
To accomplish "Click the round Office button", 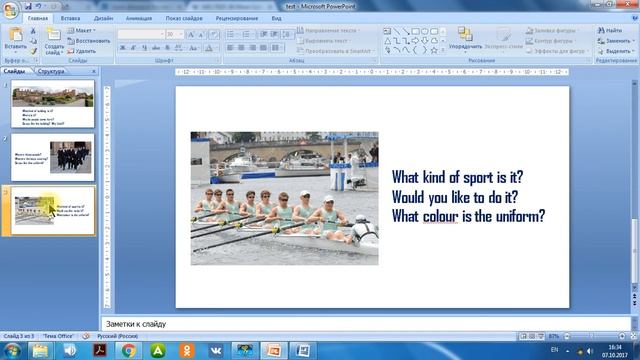I will 10,10.
